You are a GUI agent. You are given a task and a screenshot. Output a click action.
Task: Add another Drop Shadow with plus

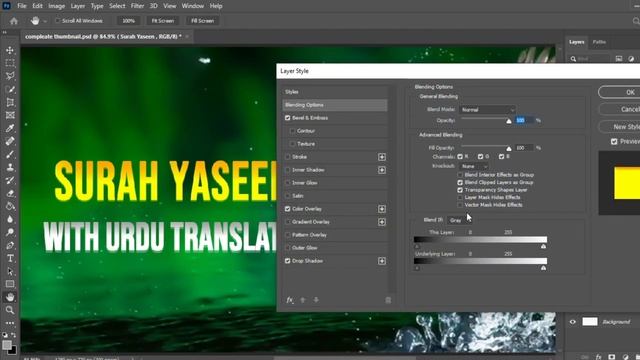(382, 261)
